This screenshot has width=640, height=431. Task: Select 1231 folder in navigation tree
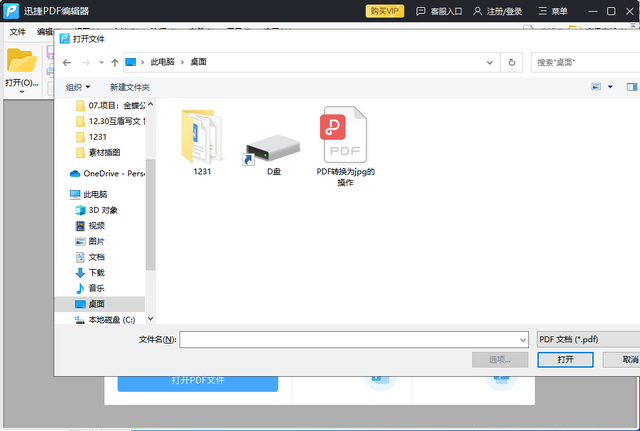tap(91, 137)
